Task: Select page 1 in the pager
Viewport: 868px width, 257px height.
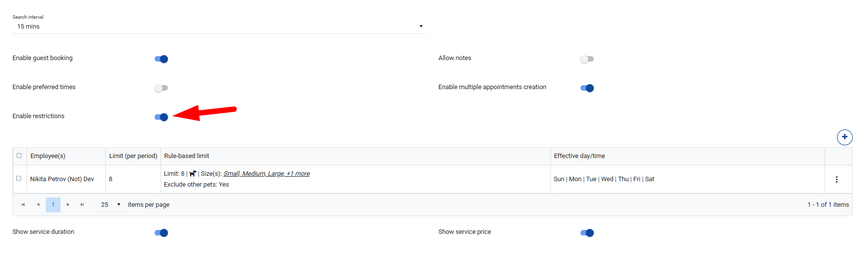Action: 53,205
